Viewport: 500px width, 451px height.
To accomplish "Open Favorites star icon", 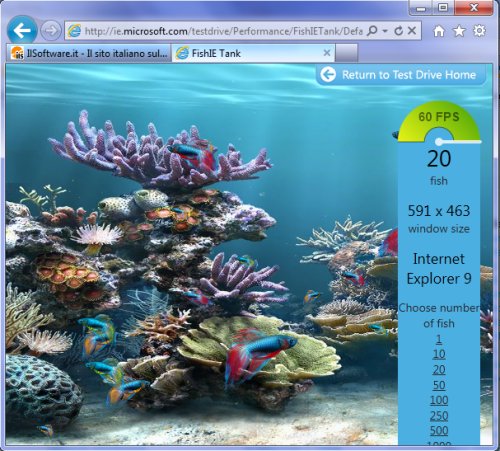I will [x=459, y=31].
